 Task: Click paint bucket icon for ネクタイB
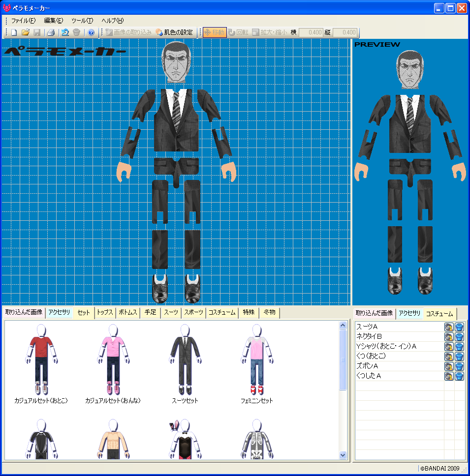point(449,337)
